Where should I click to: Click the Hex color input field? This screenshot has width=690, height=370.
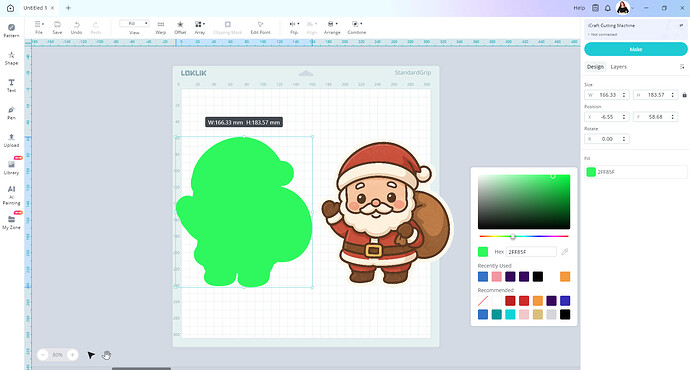(x=531, y=252)
